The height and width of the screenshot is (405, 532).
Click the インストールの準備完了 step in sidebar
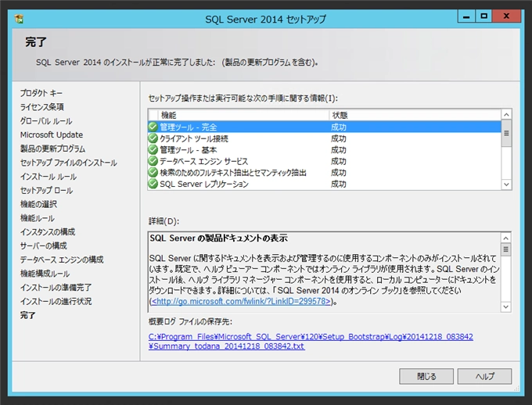coord(56,287)
